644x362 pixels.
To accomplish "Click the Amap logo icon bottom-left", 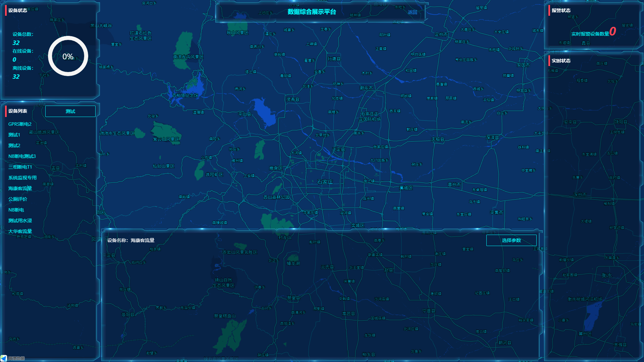I will tap(4, 358).
